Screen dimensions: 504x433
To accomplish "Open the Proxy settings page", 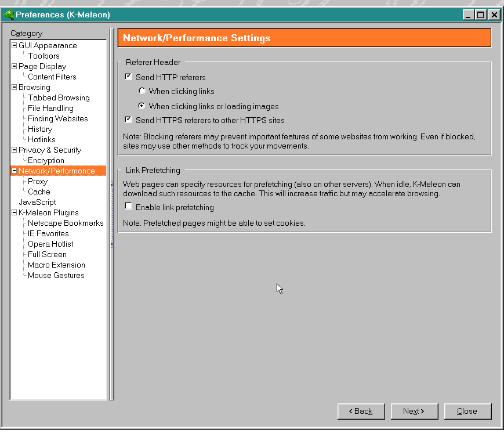I will [38, 181].
